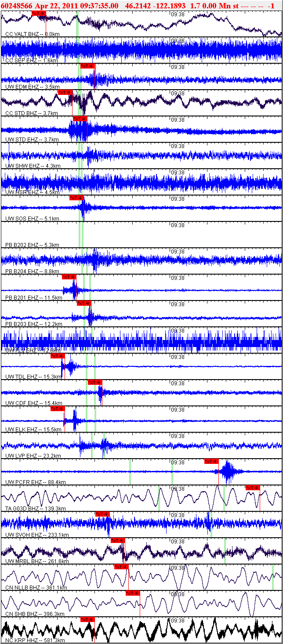Click event ID 60248566 in the header
Screen dimensions: 283x644
point(17,5)
